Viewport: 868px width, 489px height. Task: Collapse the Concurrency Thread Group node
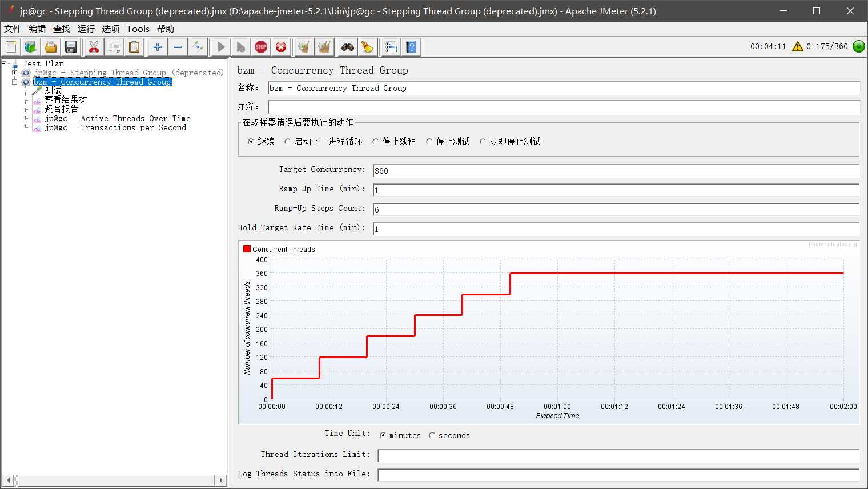pyautogui.click(x=15, y=82)
